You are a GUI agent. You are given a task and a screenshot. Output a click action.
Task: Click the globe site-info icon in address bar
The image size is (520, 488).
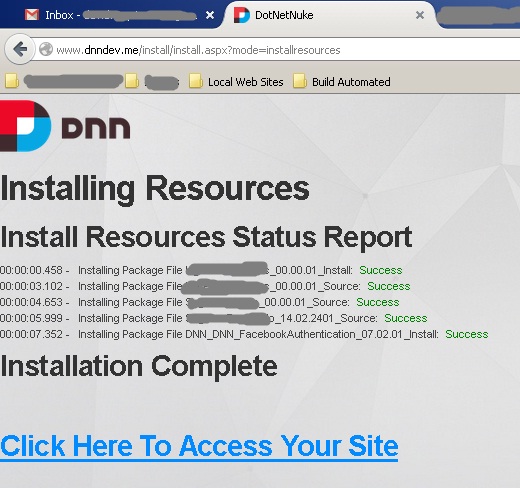46,49
